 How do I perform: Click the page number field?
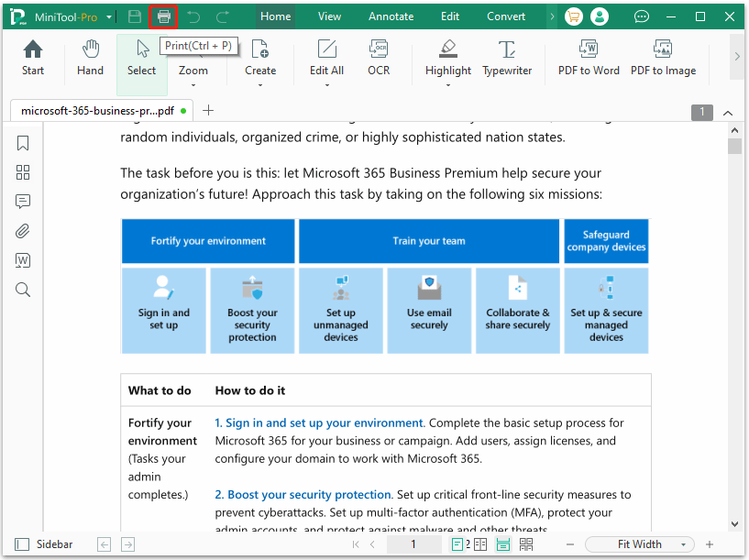tap(413, 544)
